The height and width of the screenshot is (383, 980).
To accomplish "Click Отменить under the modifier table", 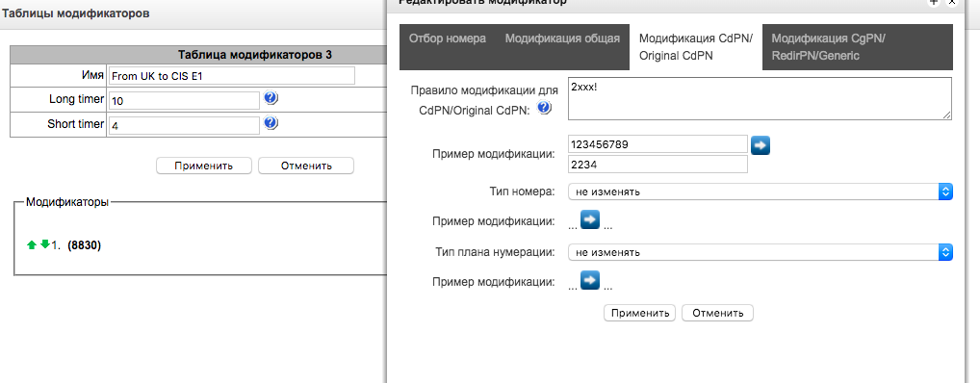I will point(306,166).
